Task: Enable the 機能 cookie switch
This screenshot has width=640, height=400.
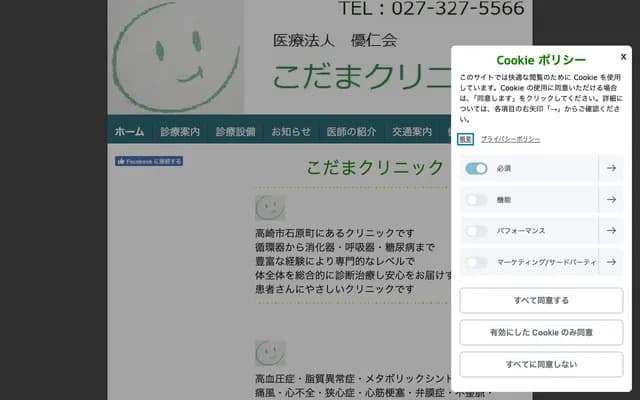Action: (x=476, y=200)
